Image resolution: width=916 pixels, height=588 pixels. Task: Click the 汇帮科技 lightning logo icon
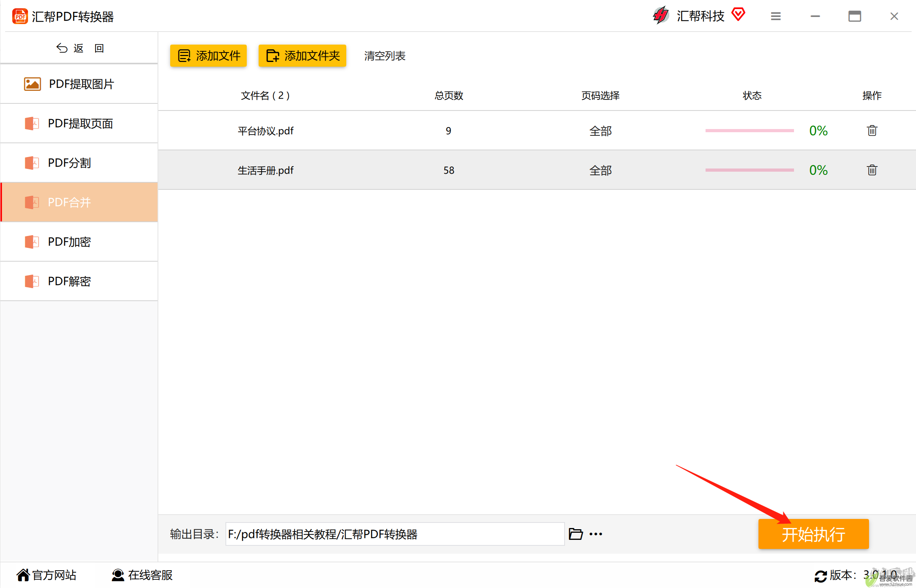[661, 15]
